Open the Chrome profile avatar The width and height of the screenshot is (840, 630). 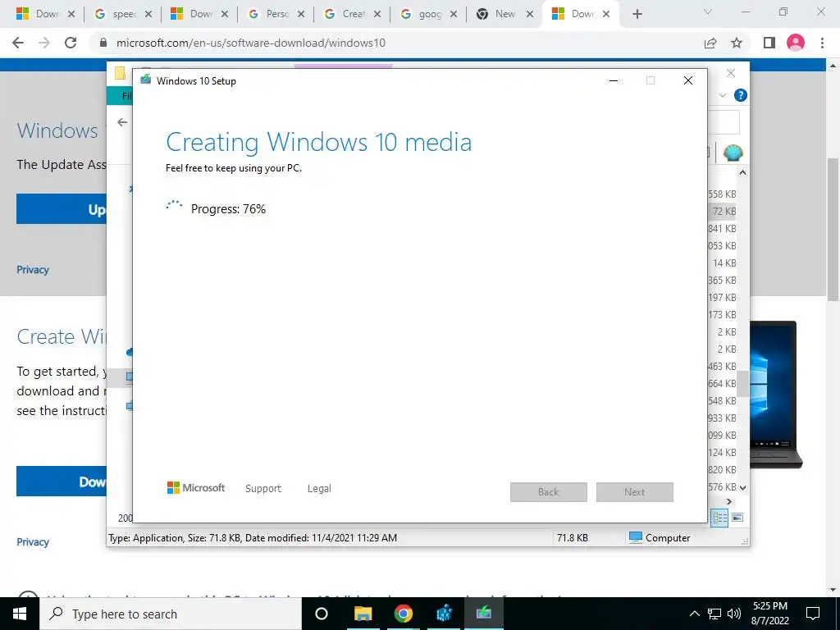click(796, 43)
